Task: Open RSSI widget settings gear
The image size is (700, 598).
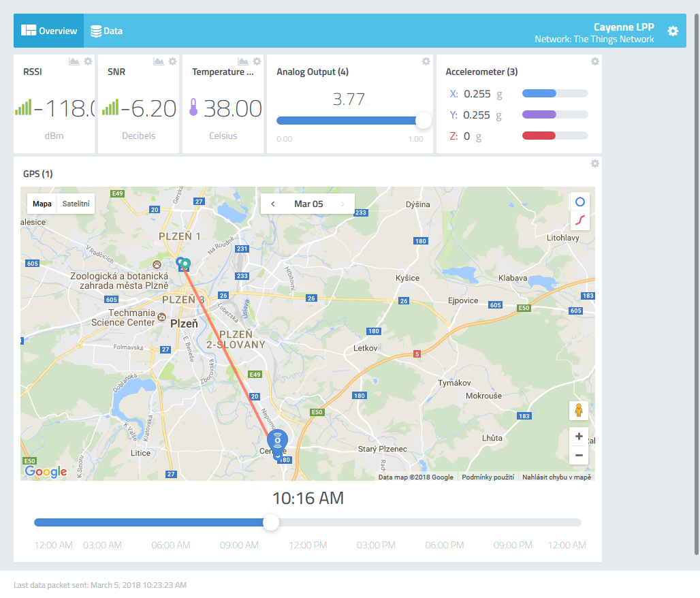Action: pos(88,61)
